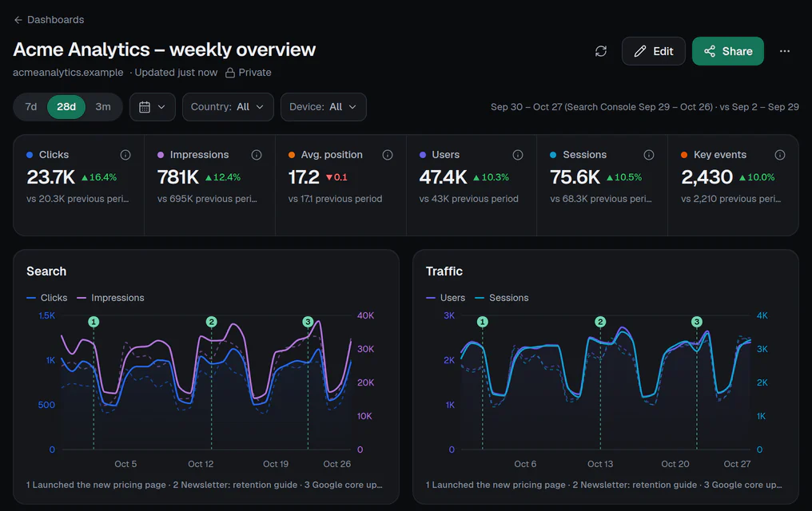Click the 16.4% clicks change indicator
The height and width of the screenshot is (511, 812).
click(x=99, y=177)
